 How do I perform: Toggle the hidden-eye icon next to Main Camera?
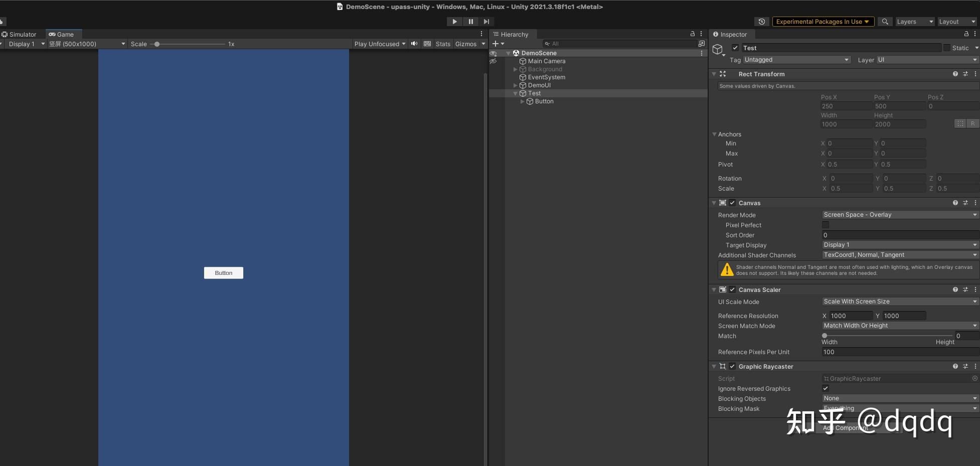(493, 61)
